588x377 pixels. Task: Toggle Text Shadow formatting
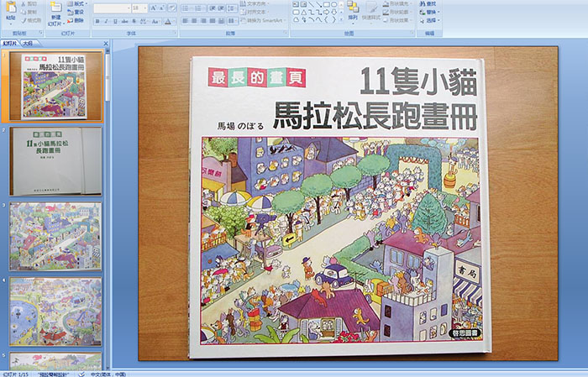(134, 21)
